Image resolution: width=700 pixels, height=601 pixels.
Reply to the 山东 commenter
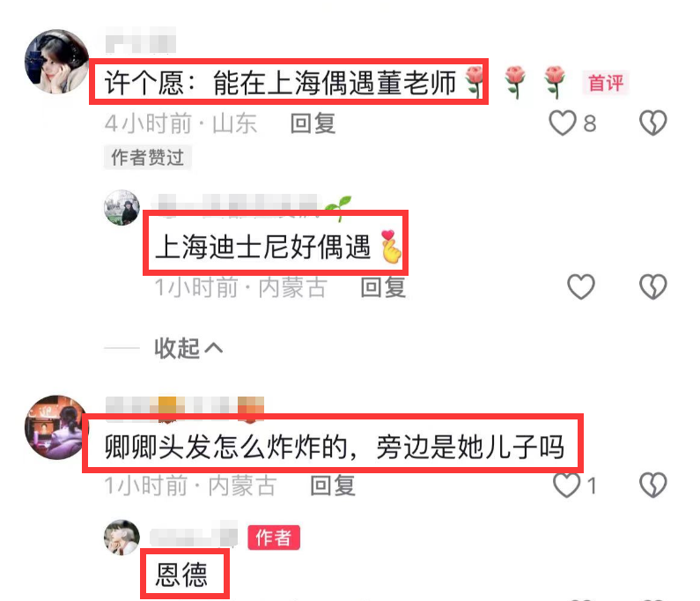tap(313, 123)
